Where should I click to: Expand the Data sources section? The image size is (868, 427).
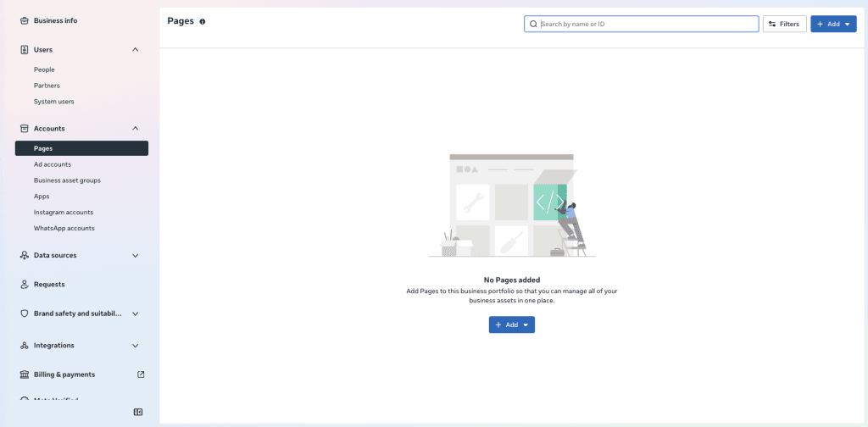pos(136,255)
